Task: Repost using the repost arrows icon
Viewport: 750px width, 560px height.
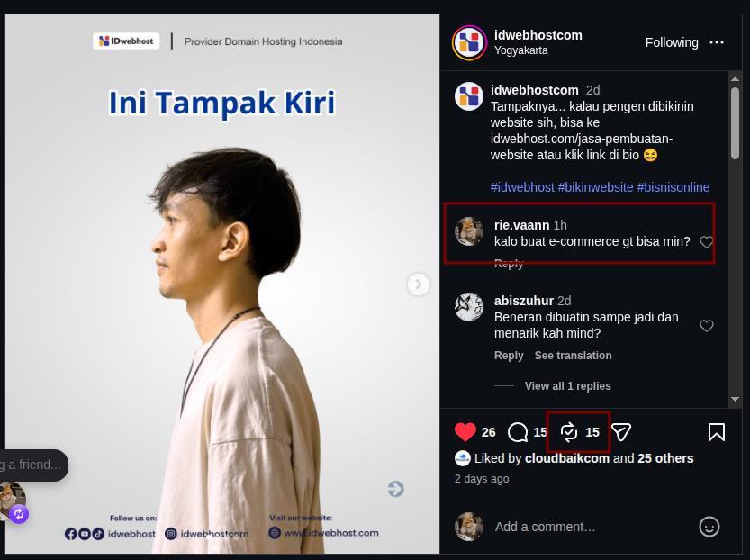Action: (569, 432)
